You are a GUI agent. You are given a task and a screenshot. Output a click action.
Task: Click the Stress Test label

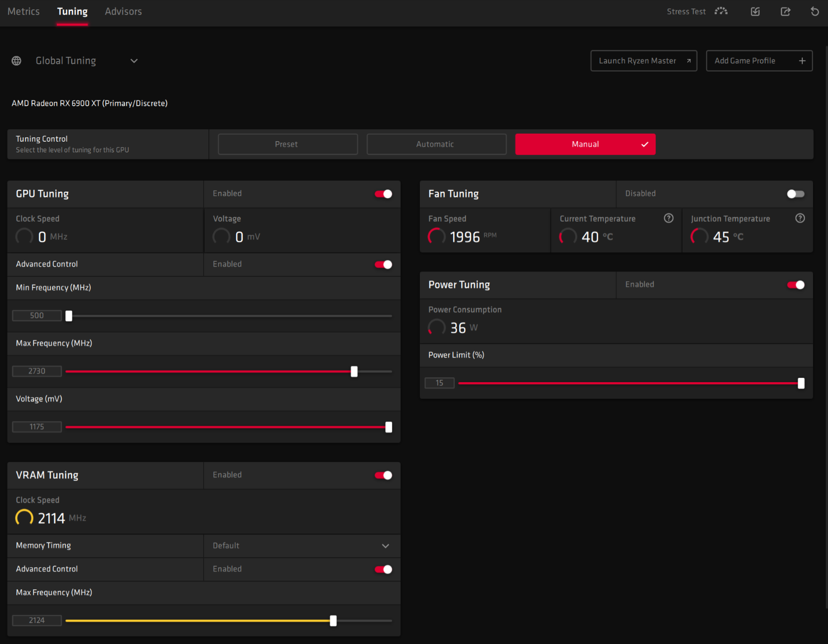pyautogui.click(x=686, y=11)
